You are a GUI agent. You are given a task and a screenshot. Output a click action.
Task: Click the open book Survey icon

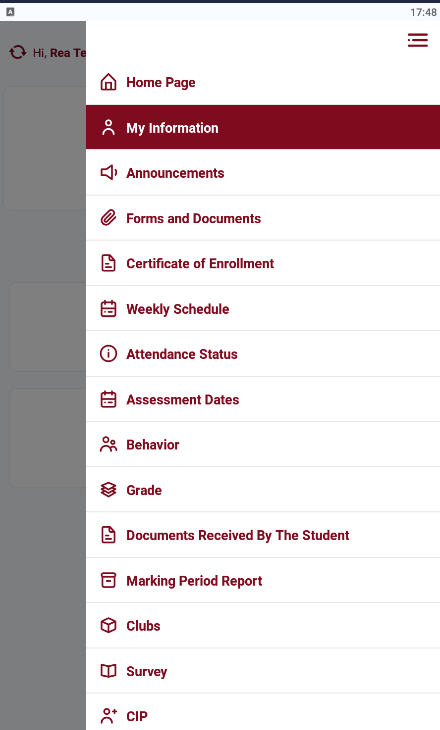108,671
